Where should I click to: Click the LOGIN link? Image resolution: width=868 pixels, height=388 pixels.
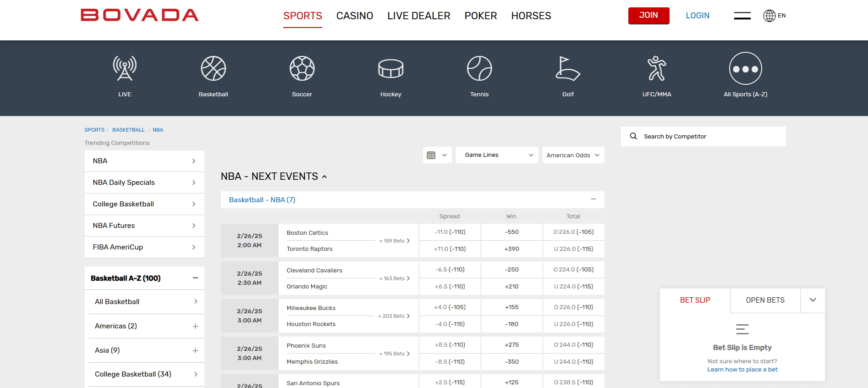(x=698, y=16)
